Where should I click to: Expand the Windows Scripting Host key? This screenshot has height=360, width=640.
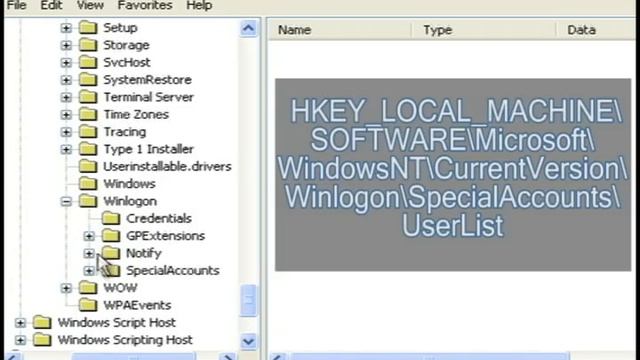[20, 340]
